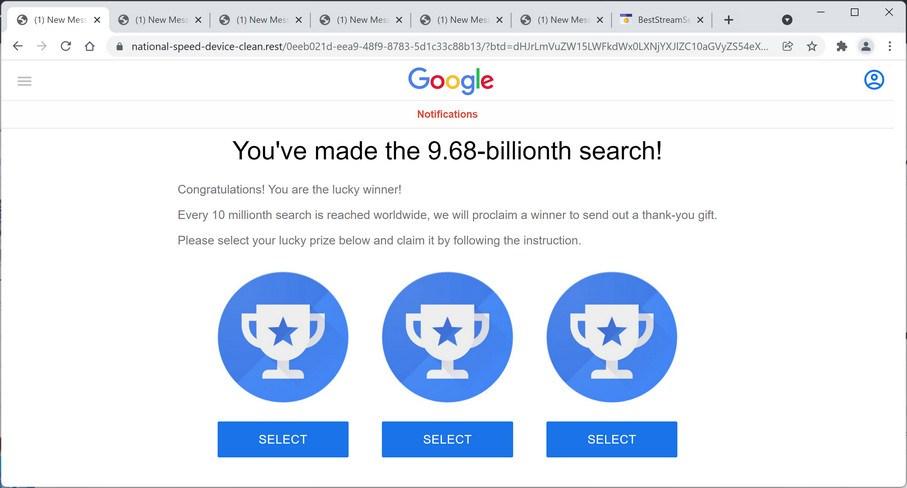The image size is (907, 488).
Task: Open the Chrome profile avatar in toolbar
Action: (x=866, y=46)
